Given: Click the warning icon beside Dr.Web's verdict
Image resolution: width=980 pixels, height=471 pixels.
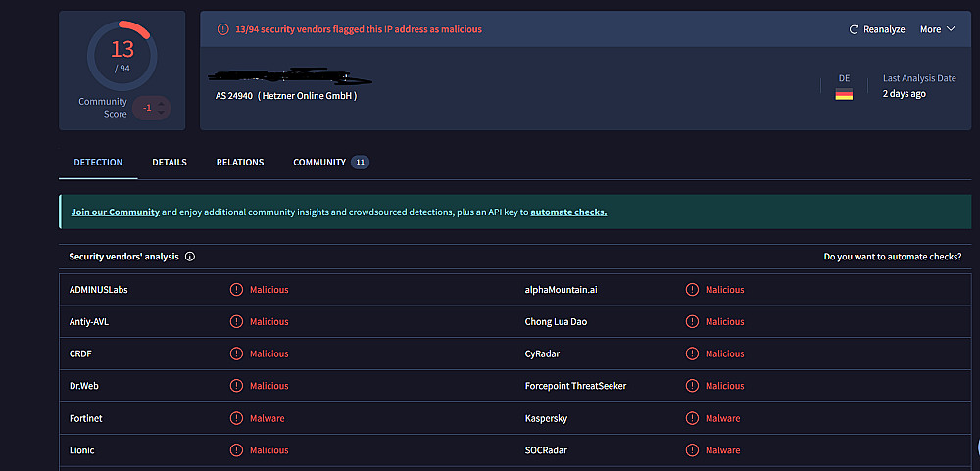Looking at the screenshot, I should [x=236, y=386].
